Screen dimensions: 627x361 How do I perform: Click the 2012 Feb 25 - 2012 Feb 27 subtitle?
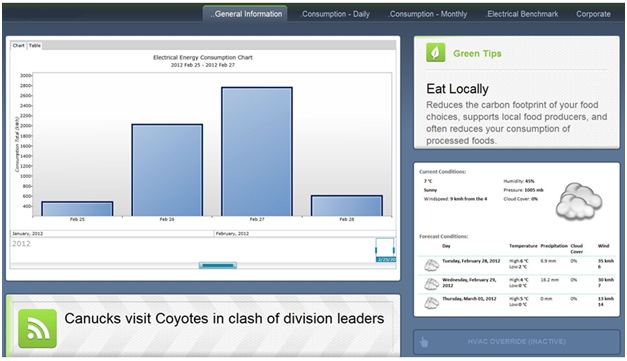(203, 65)
